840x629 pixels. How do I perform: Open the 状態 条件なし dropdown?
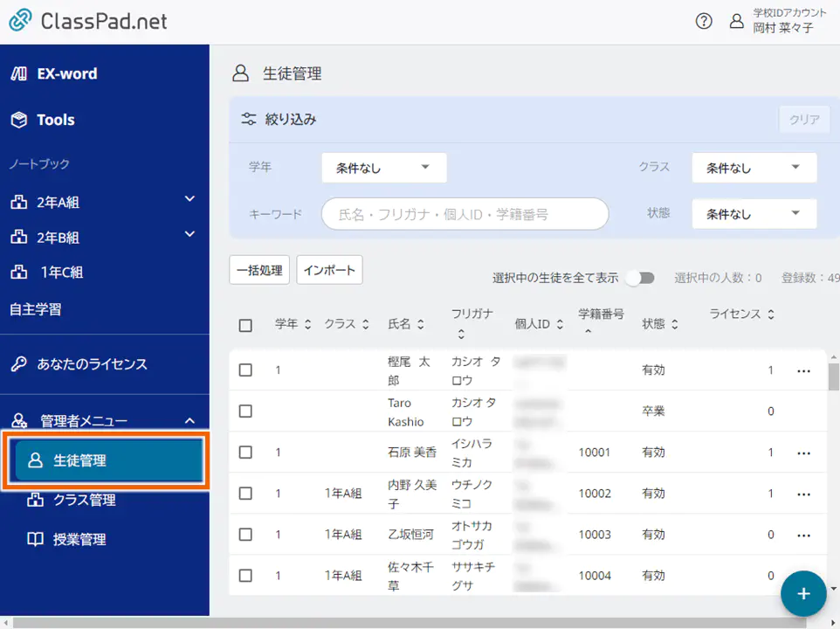pos(754,213)
